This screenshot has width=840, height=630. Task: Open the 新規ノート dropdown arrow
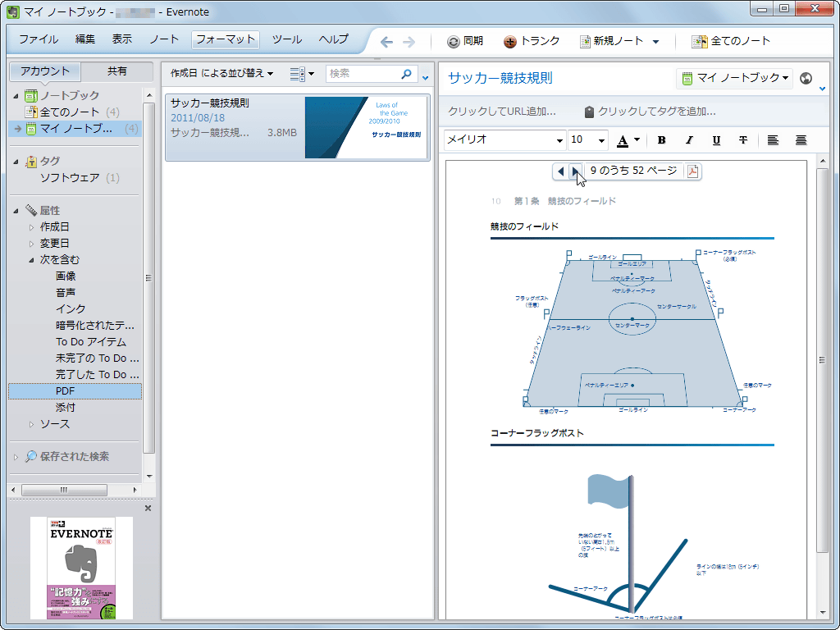[655, 42]
